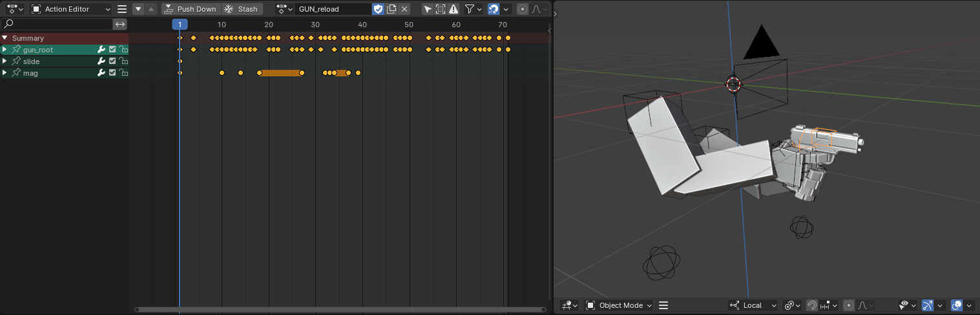The width and height of the screenshot is (980, 315).
Task: Duplicate the GUN_reload action
Action: pos(391,9)
